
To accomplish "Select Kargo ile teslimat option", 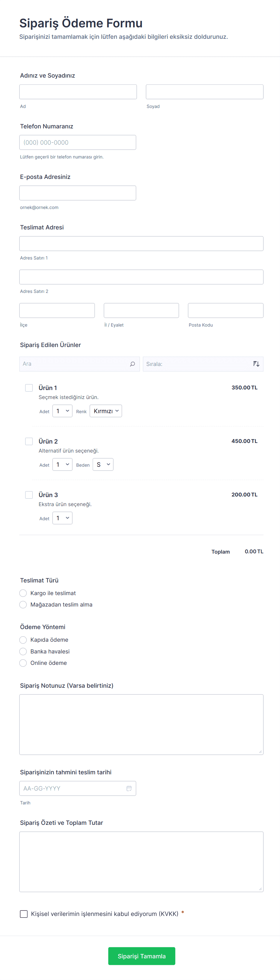I will 23,593.
